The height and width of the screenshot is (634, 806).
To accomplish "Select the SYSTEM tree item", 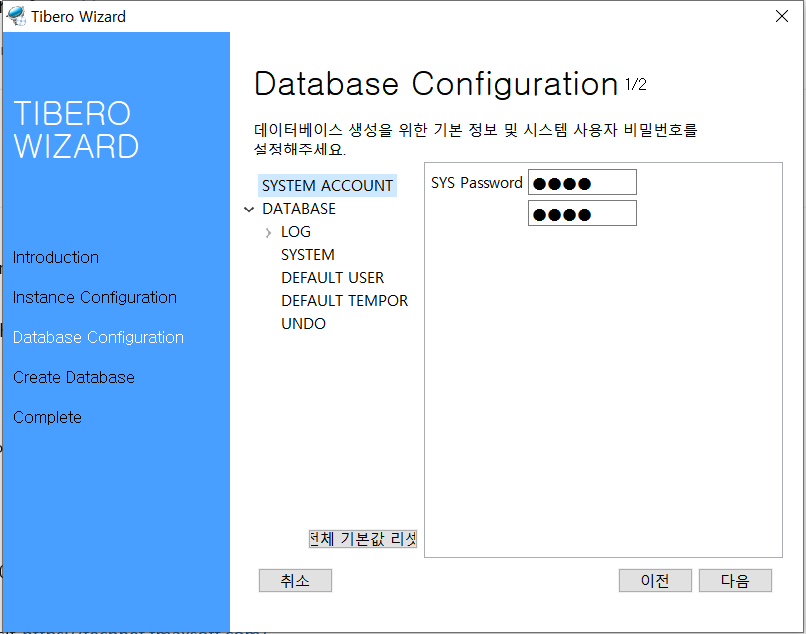I will click(x=307, y=255).
